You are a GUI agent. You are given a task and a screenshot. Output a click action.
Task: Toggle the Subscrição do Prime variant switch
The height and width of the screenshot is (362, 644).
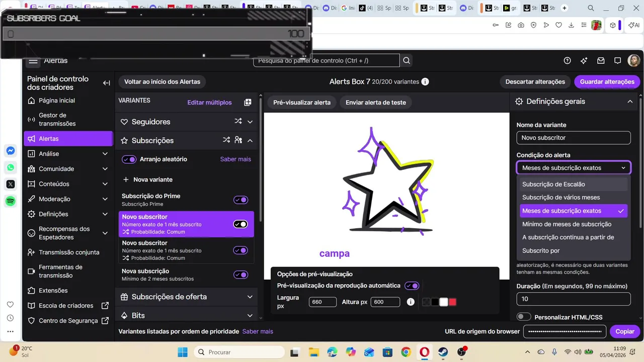coord(240,200)
